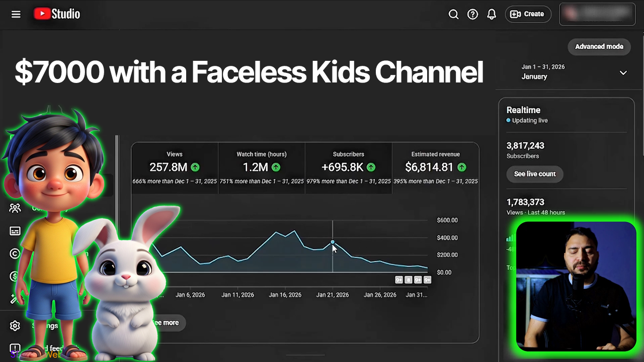Viewport: 644px width, 362px height.
Task: Click the Create button
Action: pos(528,14)
